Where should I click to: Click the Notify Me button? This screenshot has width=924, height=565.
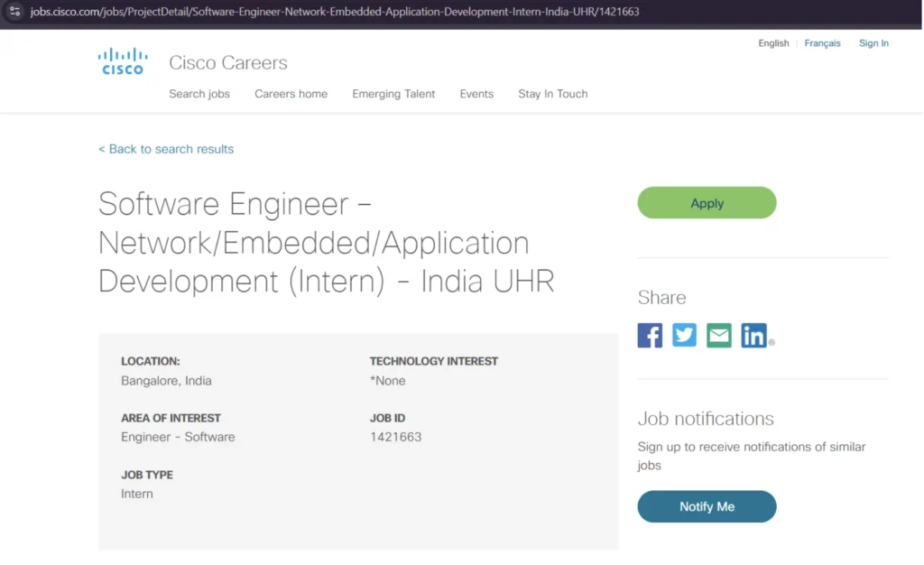click(707, 506)
